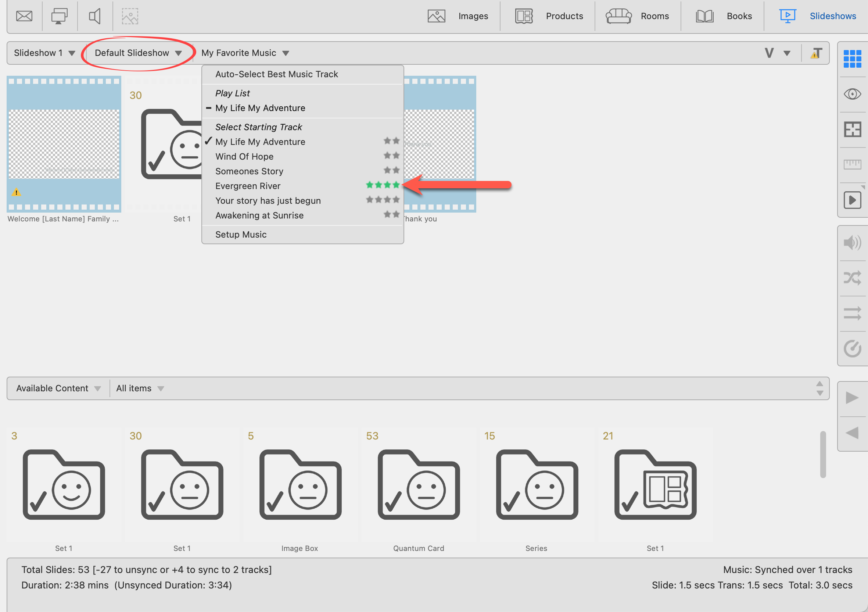Image resolution: width=868 pixels, height=612 pixels.
Task: Select Evergreen River as starting track
Action: click(248, 186)
